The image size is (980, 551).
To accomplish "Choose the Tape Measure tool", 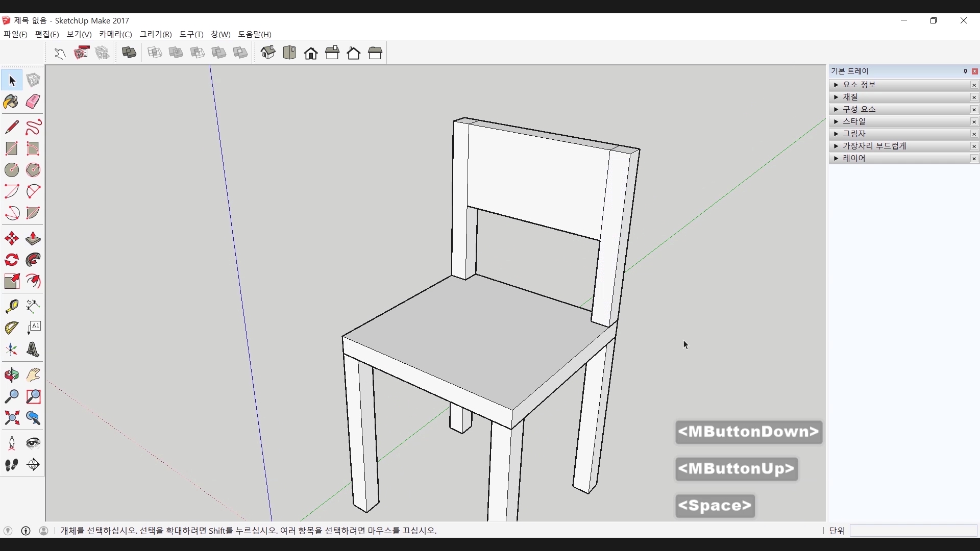I will pos(11,306).
